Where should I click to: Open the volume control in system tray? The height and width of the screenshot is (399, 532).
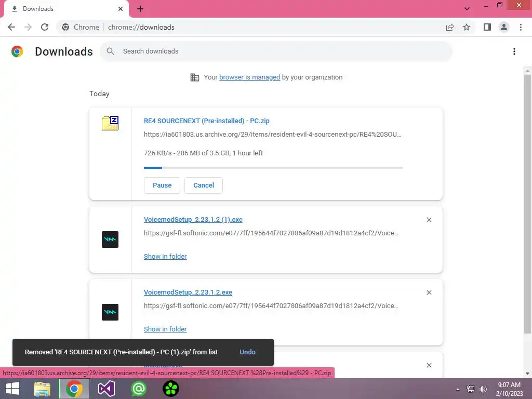coord(483,389)
